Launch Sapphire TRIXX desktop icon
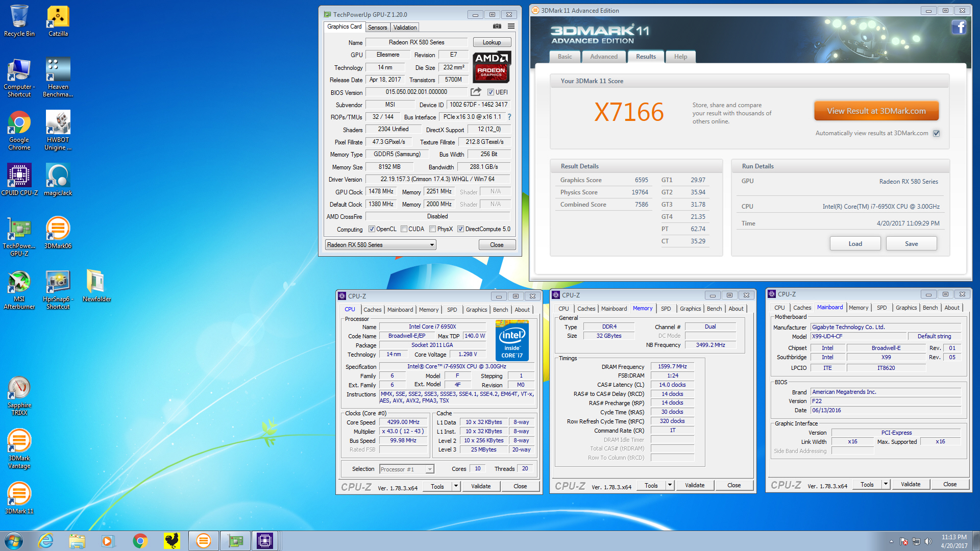 point(19,396)
